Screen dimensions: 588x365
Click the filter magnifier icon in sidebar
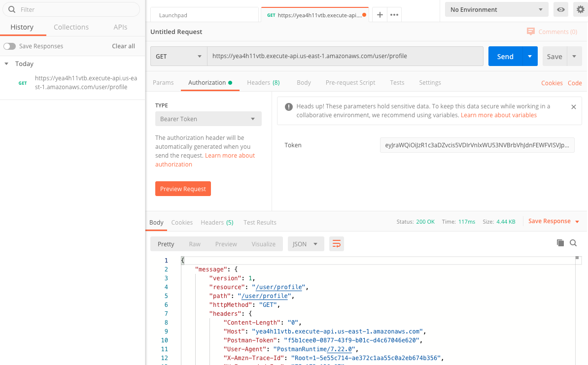coord(11,9)
